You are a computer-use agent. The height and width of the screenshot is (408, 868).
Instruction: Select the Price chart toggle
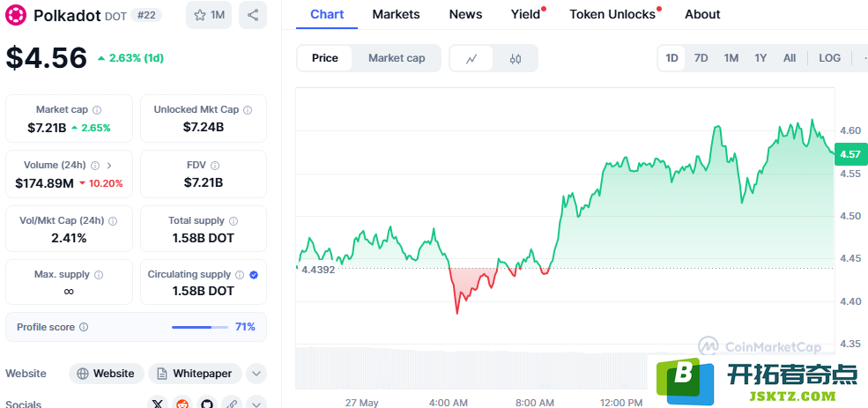pos(325,58)
